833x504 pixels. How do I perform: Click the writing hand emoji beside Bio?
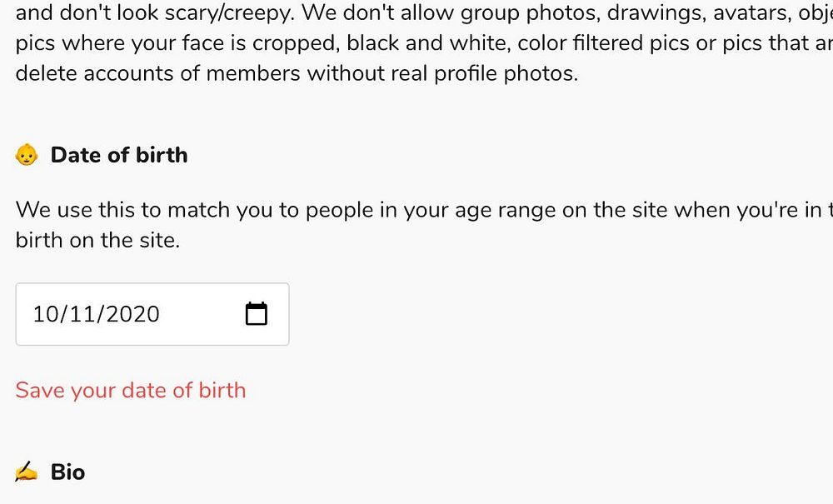pyautogui.click(x=27, y=472)
